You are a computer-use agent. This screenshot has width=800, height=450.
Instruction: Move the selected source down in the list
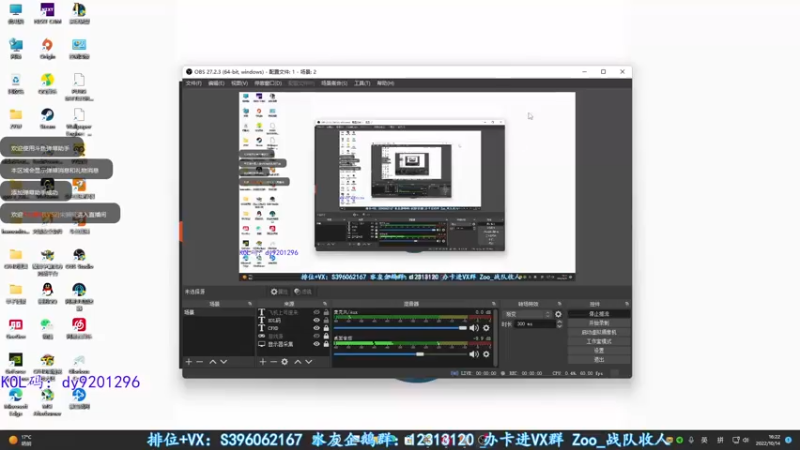(x=309, y=362)
